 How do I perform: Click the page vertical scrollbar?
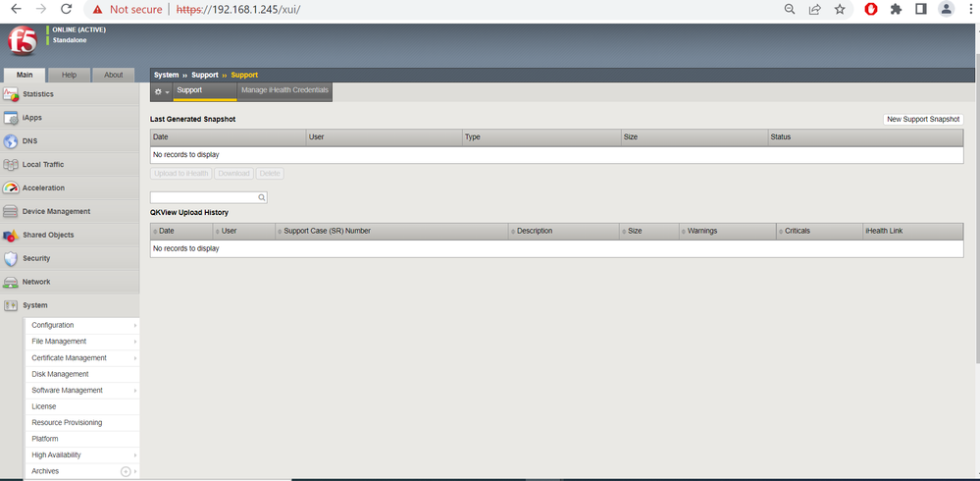tap(976, 206)
